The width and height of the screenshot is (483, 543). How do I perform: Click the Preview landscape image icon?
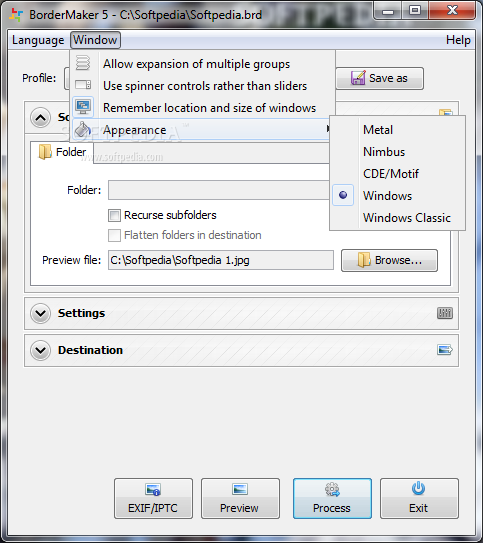tap(240, 489)
